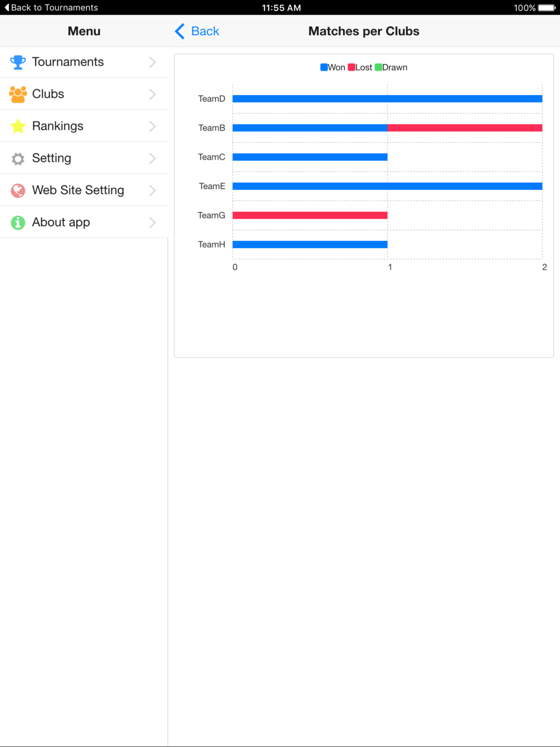The image size is (560, 747).
Task: Toggle the Drawn series in legend
Action: 391,67
